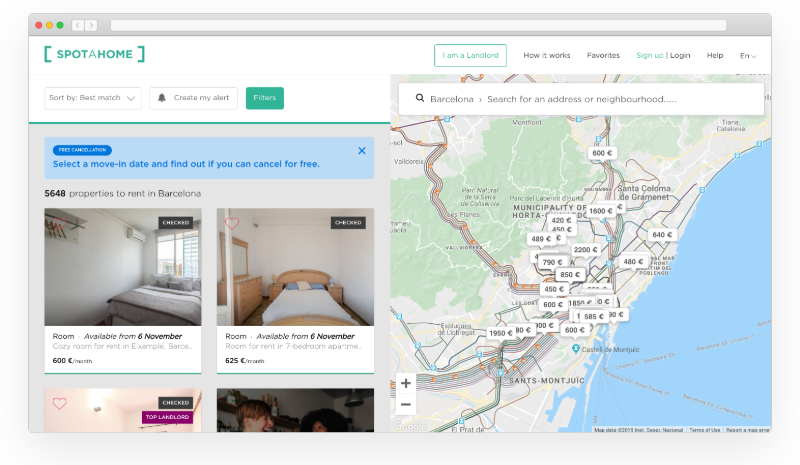The width and height of the screenshot is (800, 465).
Task: Favorite the 600 €/month room with heart icon
Action: click(x=59, y=223)
